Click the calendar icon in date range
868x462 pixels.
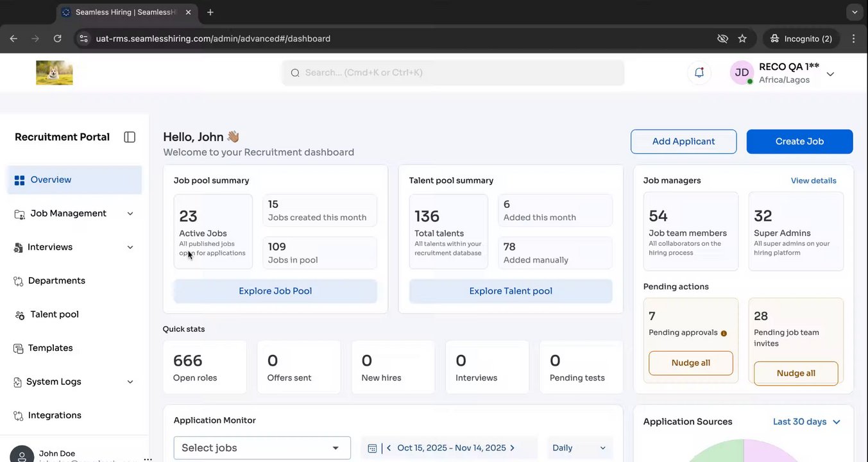click(372, 448)
